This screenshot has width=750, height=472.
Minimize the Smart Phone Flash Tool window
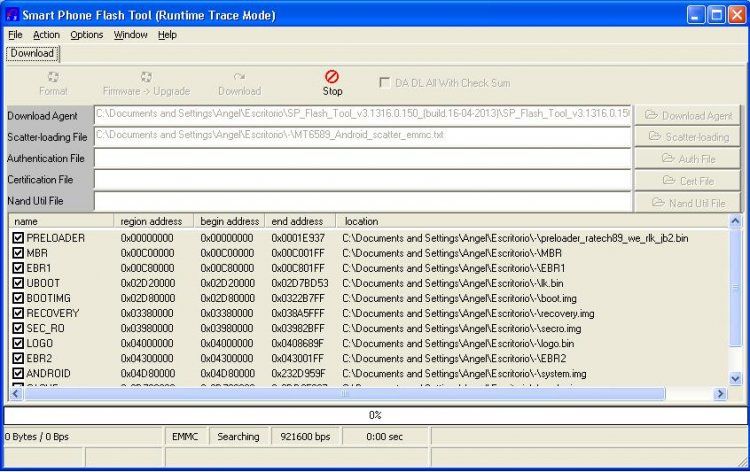coord(696,15)
